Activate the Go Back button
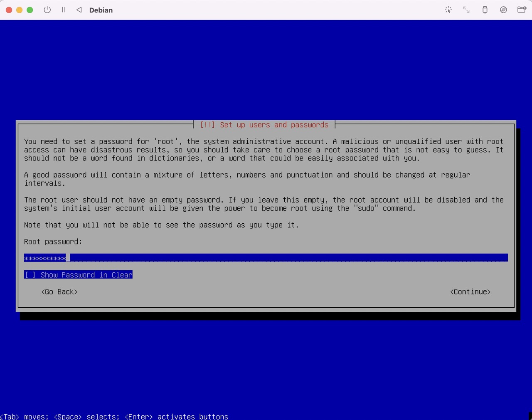 (59, 292)
